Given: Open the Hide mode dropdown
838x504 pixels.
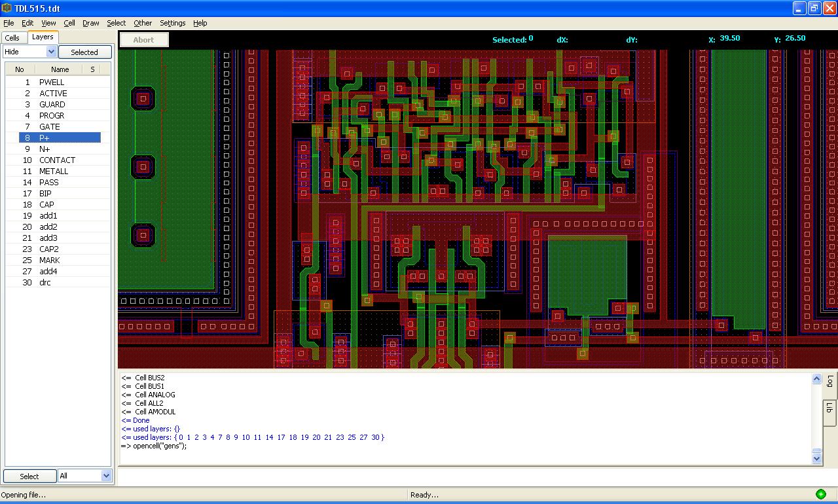Looking at the screenshot, I should coord(30,52).
